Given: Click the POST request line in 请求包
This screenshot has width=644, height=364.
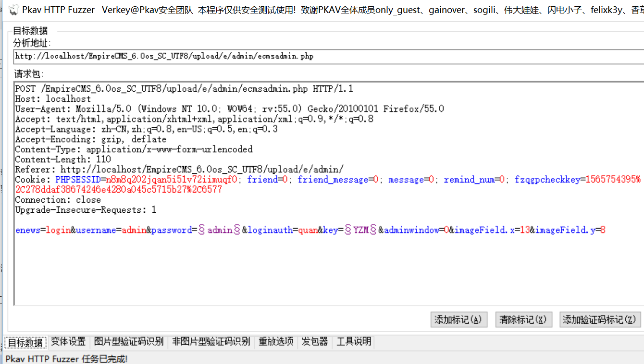Looking at the screenshot, I should 185,89.
